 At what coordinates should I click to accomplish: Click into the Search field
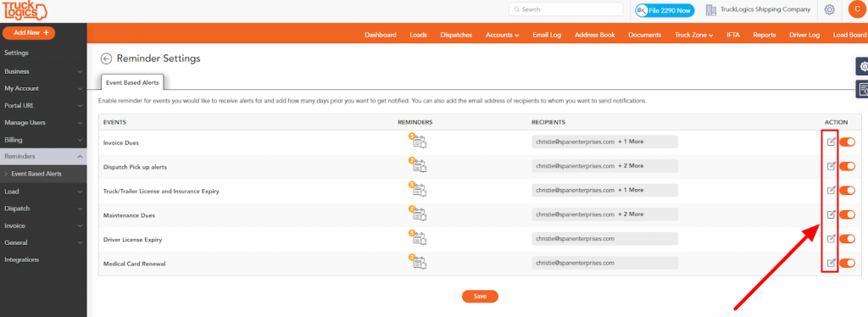[565, 9]
